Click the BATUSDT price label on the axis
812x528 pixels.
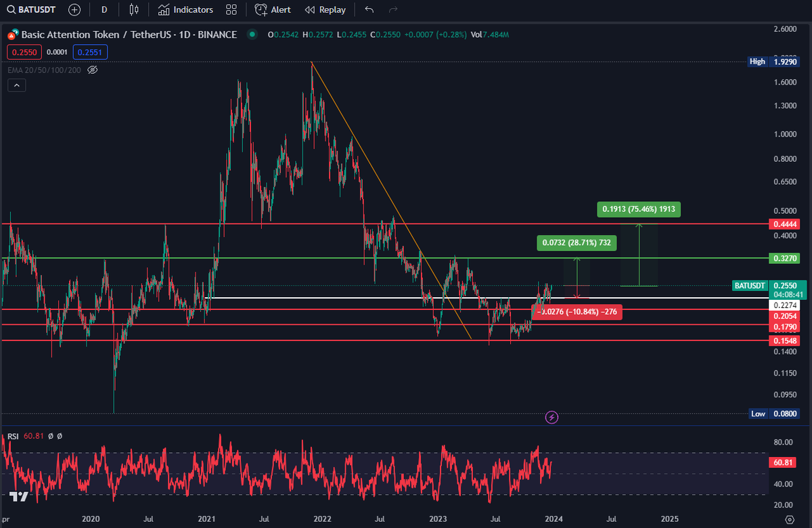(x=750, y=286)
